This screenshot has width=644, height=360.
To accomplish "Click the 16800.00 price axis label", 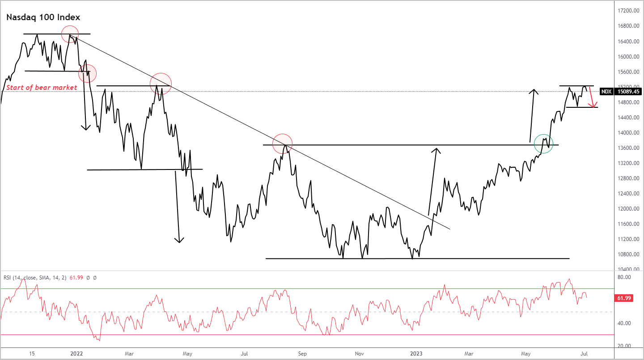I will pos(628,26).
